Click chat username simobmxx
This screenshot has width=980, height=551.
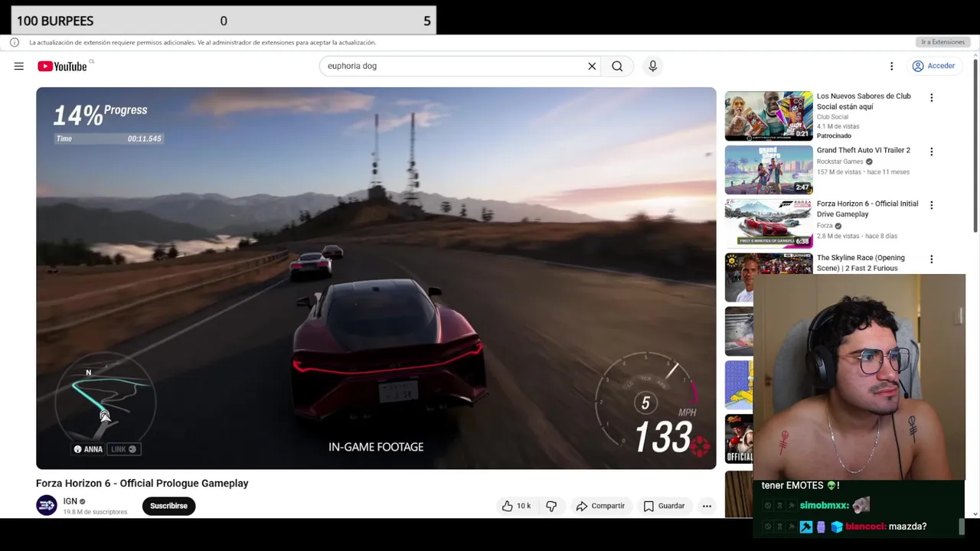pyautogui.click(x=825, y=506)
